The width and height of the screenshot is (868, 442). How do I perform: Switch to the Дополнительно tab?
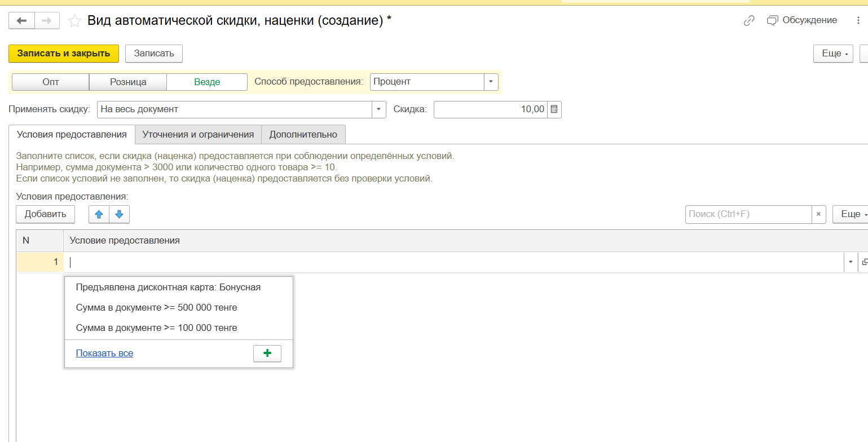pos(303,134)
